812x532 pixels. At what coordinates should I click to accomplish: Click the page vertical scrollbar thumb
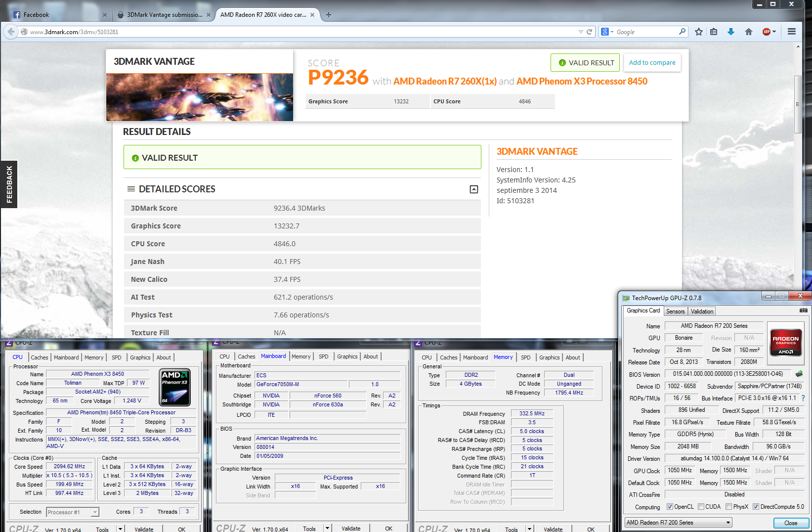click(x=798, y=104)
